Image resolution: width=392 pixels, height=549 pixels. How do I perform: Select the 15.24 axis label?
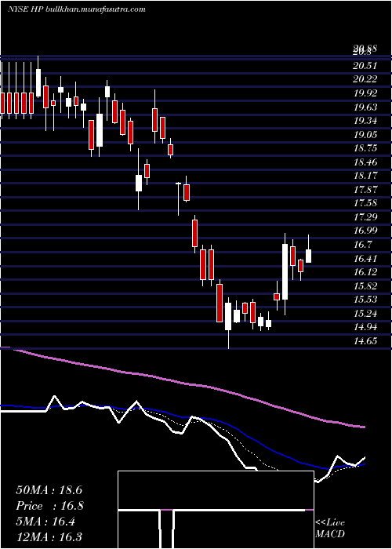[365, 314]
